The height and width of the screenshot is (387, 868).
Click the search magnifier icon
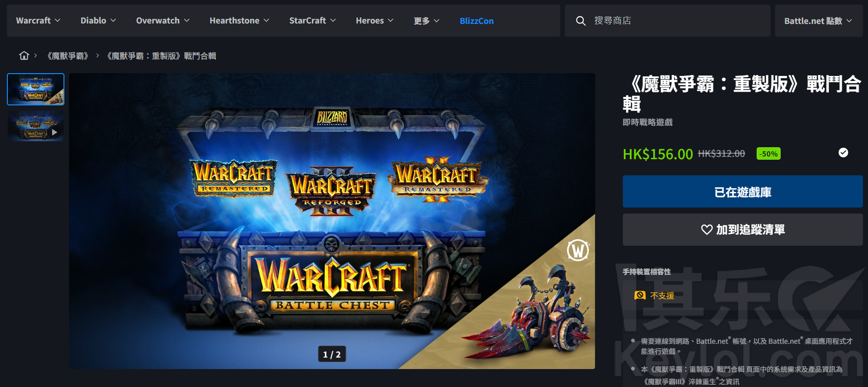(581, 21)
